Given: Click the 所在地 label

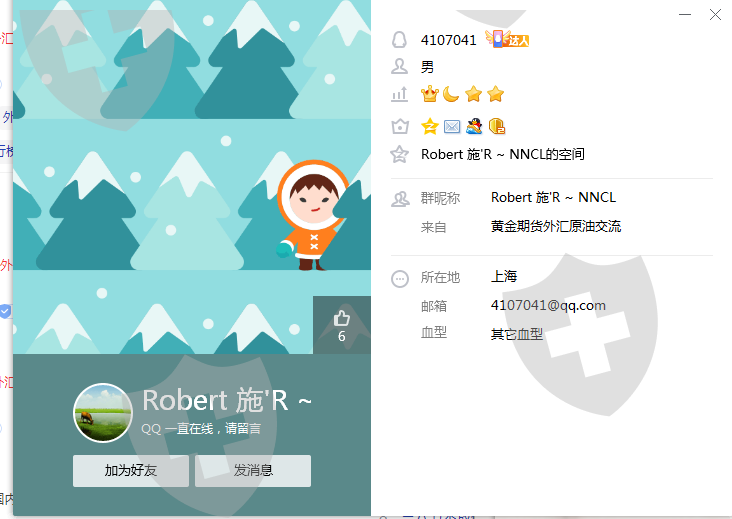Looking at the screenshot, I should (x=440, y=277).
